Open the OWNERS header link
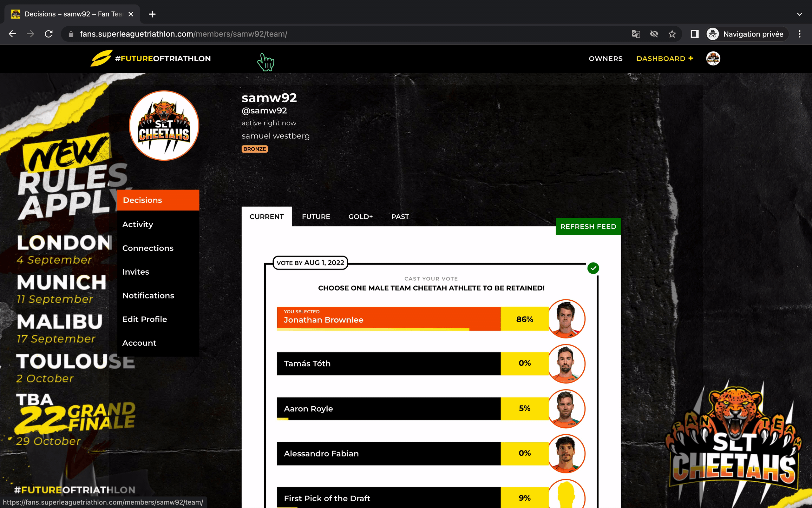This screenshot has height=508, width=812. (x=606, y=58)
